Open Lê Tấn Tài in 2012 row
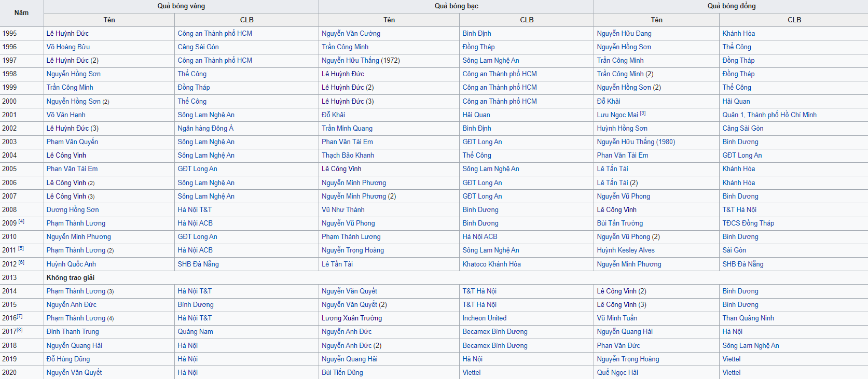Image resolution: width=868 pixels, height=379 pixels. point(337,264)
